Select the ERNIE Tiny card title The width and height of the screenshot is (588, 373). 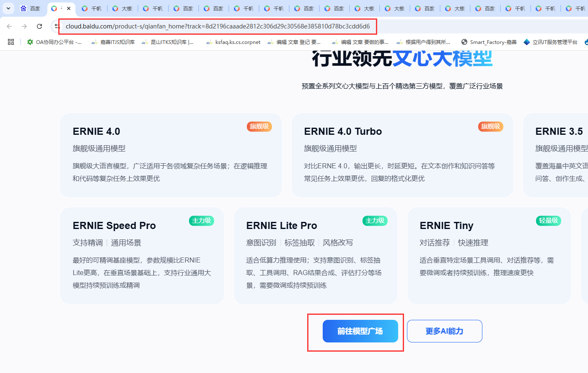coord(446,226)
